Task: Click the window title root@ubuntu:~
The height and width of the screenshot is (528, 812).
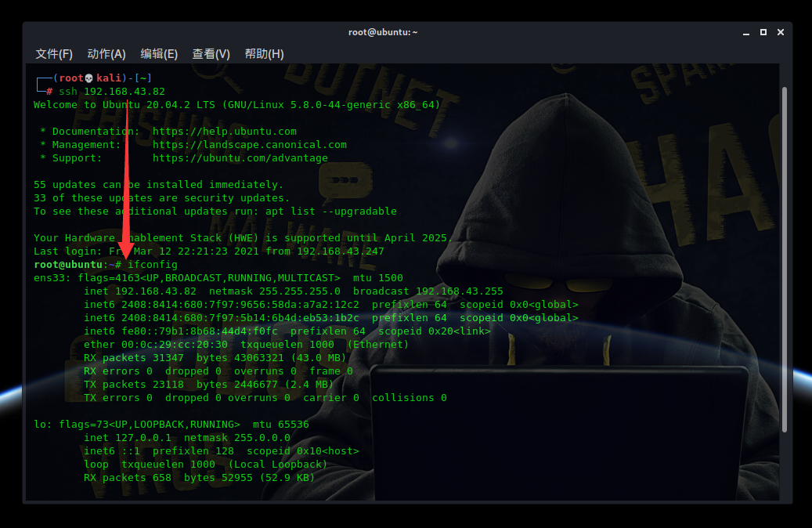Action: tap(383, 32)
